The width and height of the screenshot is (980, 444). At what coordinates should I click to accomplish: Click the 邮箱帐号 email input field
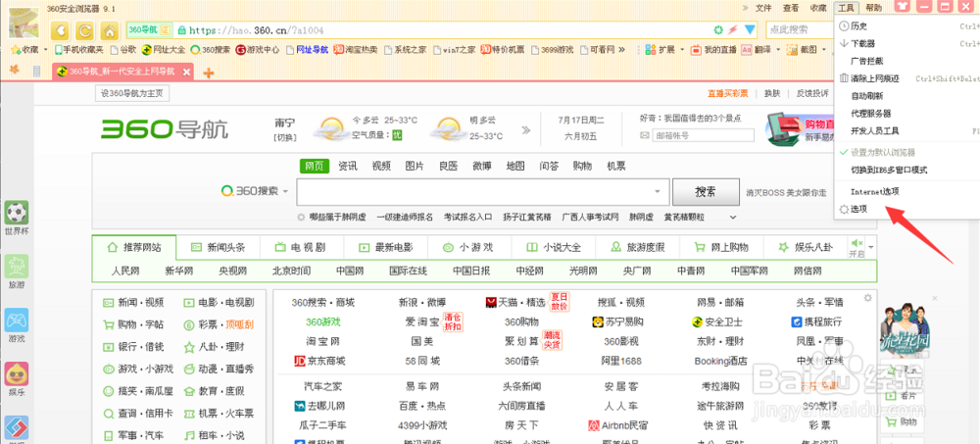(x=703, y=135)
